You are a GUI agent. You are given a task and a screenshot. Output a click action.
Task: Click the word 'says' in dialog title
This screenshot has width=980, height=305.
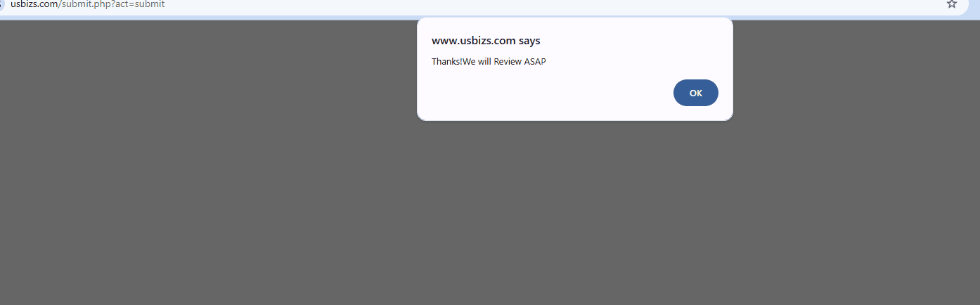point(529,41)
